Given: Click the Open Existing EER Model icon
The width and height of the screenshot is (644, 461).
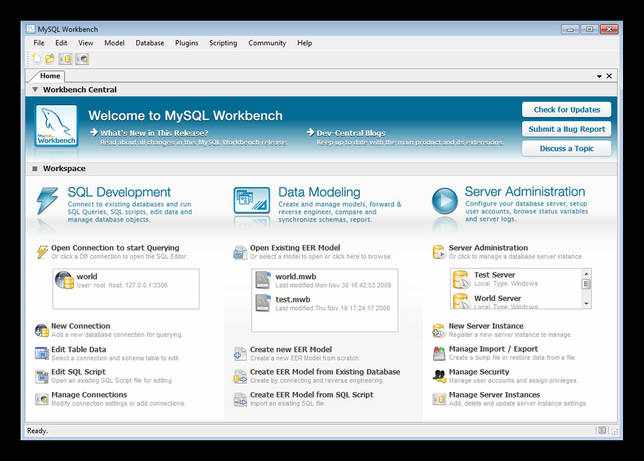Looking at the screenshot, I should [240, 252].
